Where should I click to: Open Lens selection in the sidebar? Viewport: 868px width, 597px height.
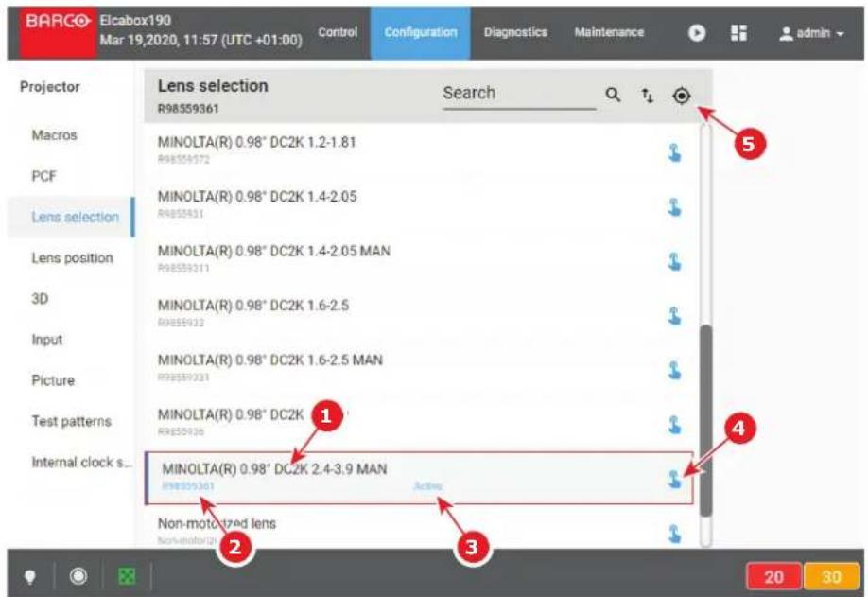(71, 217)
